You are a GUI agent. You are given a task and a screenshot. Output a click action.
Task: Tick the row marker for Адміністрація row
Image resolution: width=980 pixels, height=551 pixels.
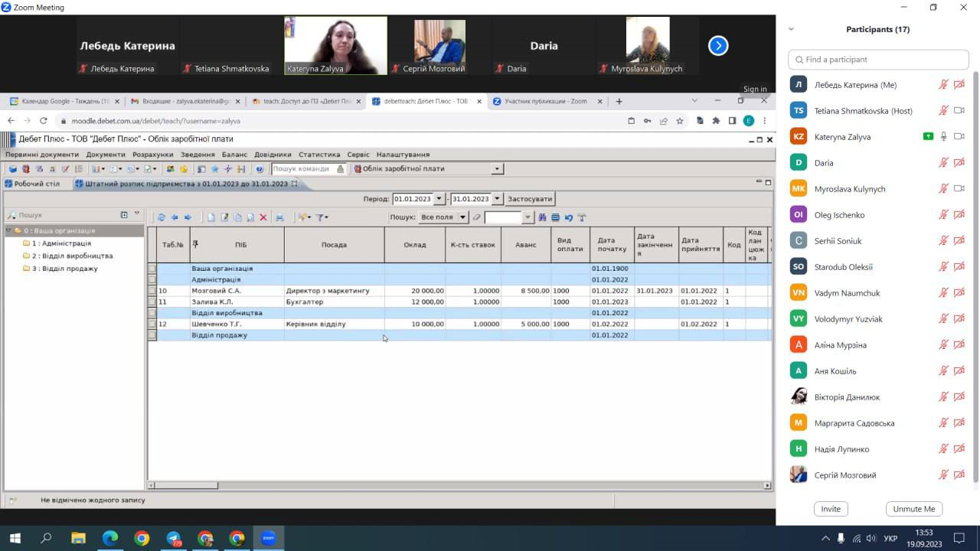tap(152, 280)
